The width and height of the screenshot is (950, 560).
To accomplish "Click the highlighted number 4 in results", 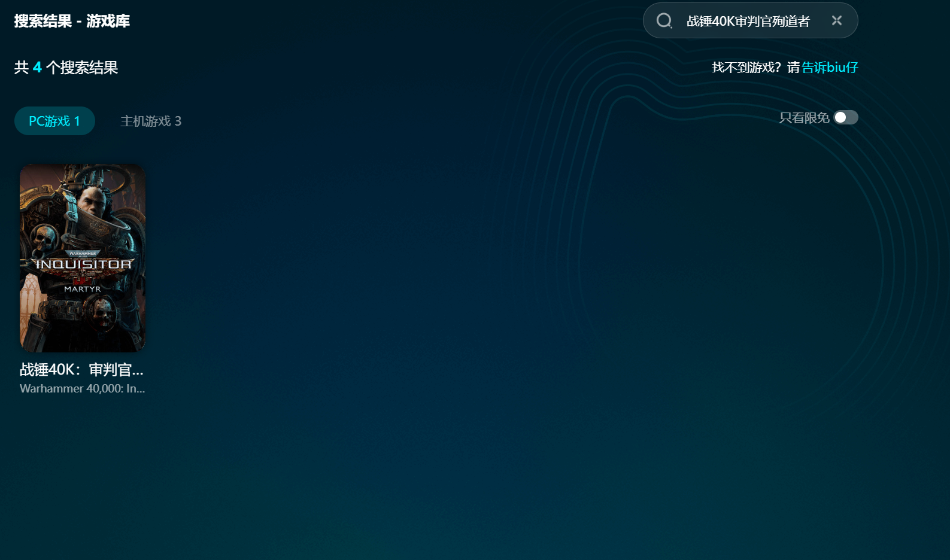I will [37, 68].
